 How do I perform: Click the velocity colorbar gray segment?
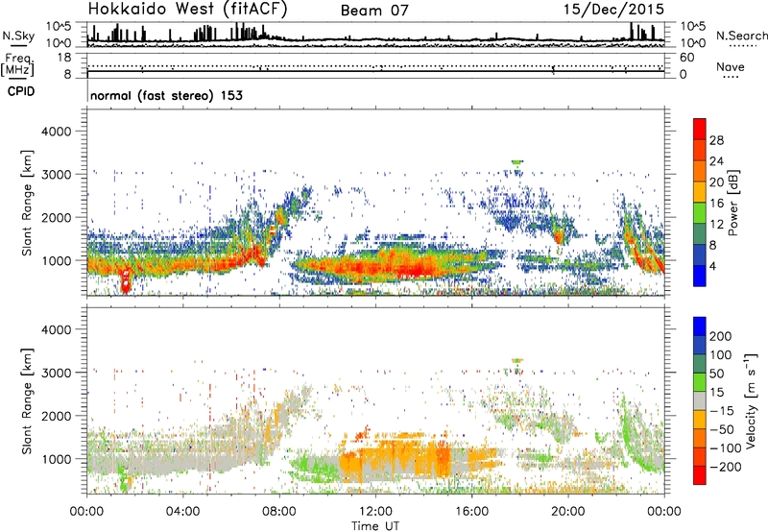700,401
